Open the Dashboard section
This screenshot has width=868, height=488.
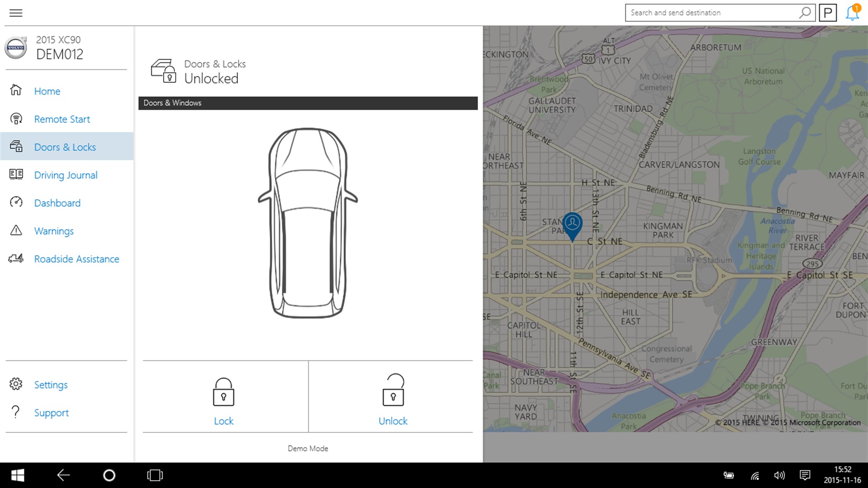point(57,203)
